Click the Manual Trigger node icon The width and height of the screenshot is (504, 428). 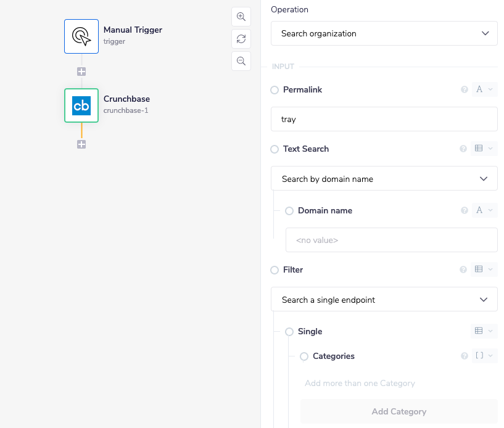[81, 36]
